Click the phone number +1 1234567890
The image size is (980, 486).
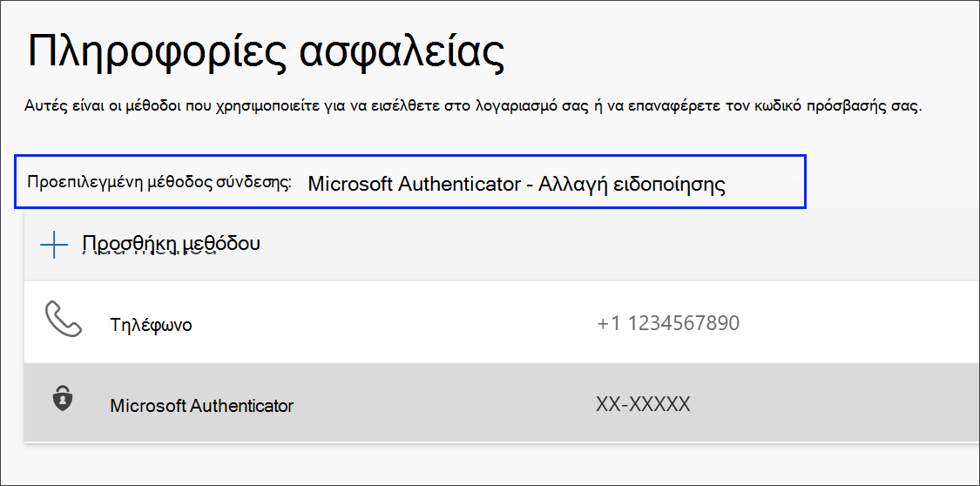668,323
